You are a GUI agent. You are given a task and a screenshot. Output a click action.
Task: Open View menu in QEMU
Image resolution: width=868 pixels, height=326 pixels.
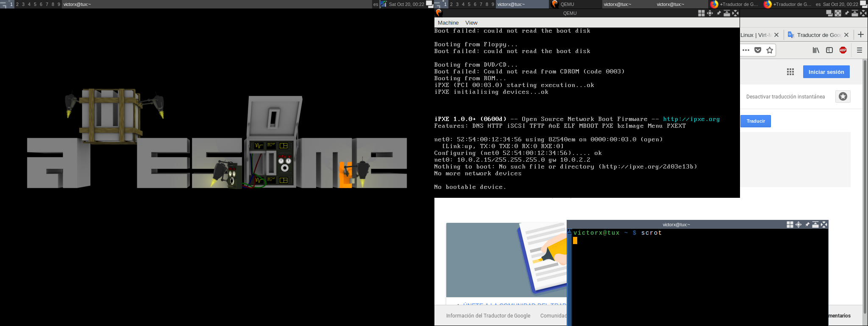471,22
